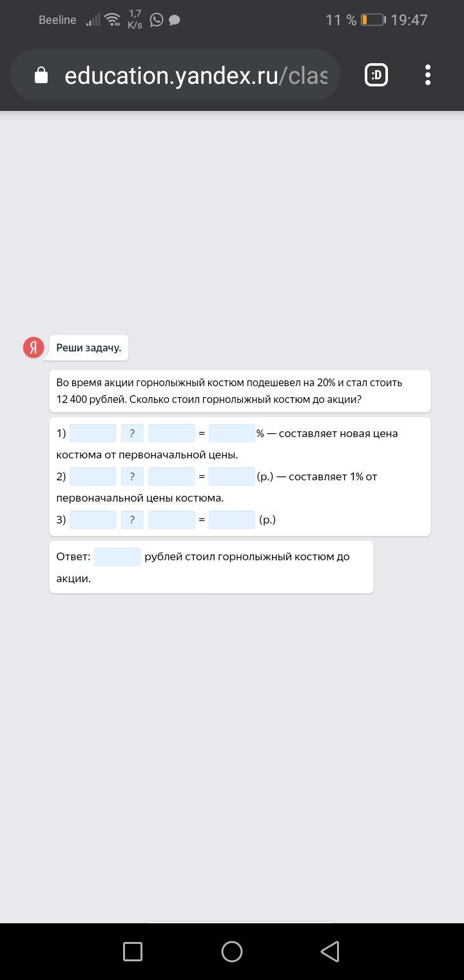Select the first input field of step 2
This screenshot has width=464, height=980.
93,476
